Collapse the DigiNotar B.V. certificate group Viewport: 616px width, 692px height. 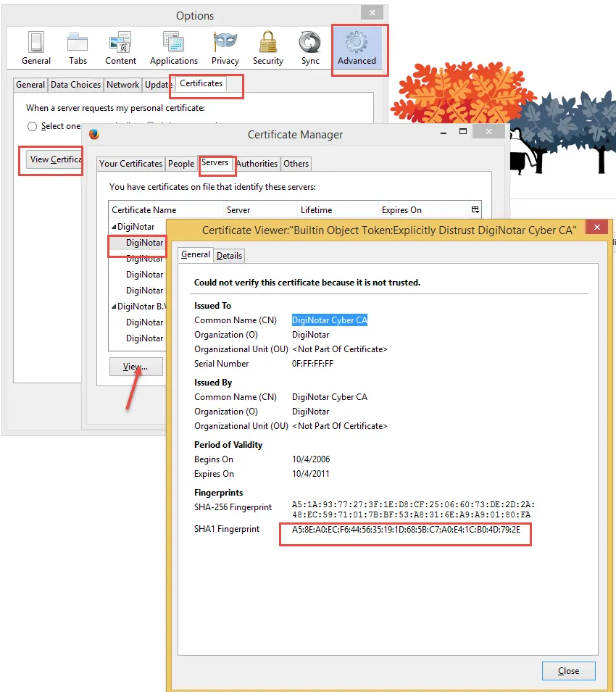(114, 307)
